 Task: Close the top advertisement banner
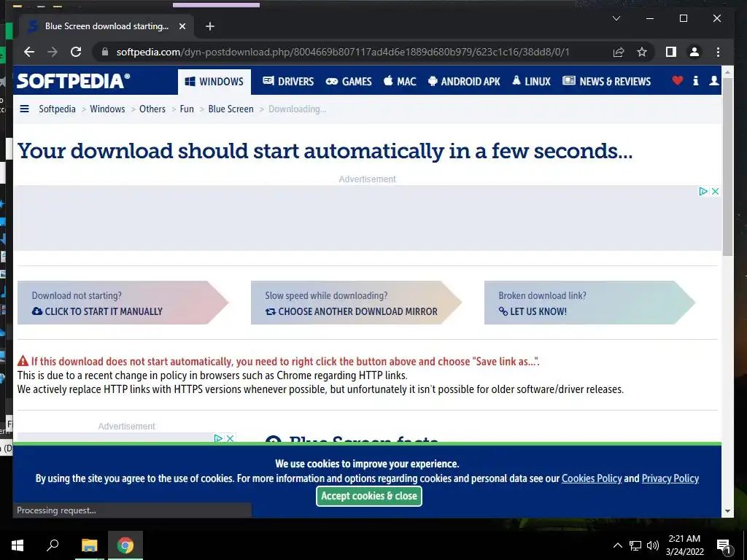click(715, 192)
